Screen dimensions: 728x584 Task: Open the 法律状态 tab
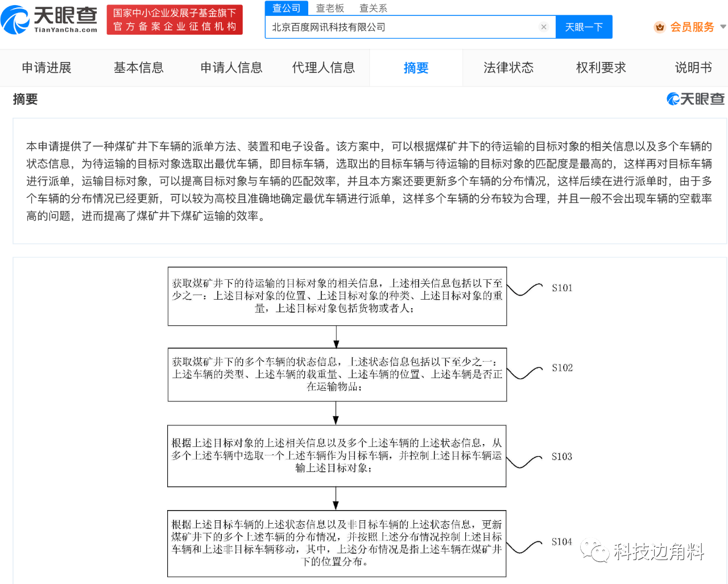(508, 68)
